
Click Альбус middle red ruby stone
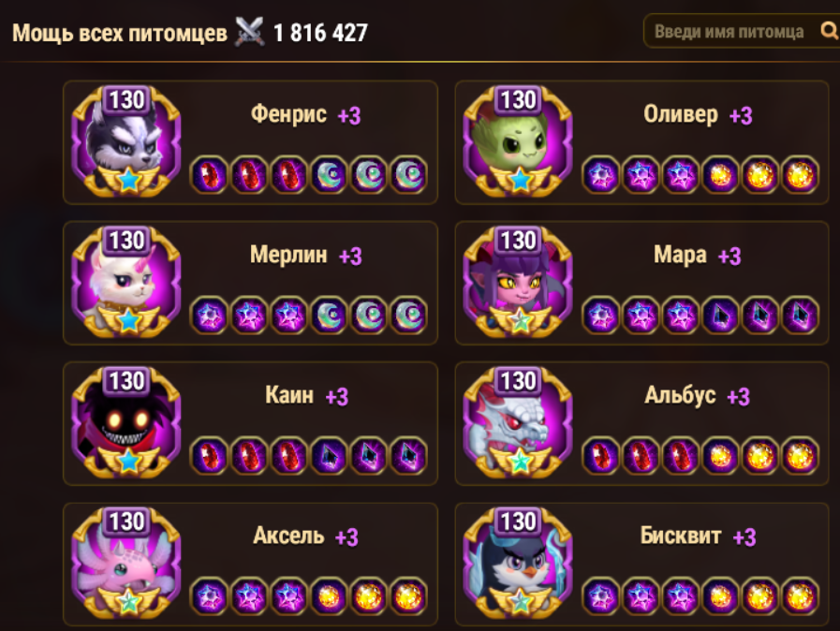[x=641, y=456]
